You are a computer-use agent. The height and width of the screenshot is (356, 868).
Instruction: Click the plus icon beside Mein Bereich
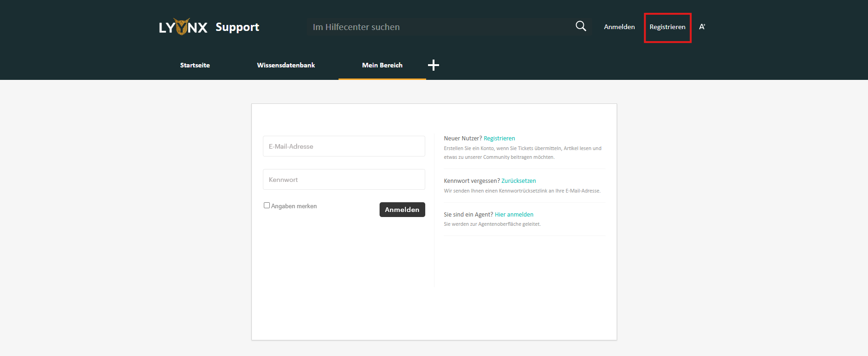point(433,65)
